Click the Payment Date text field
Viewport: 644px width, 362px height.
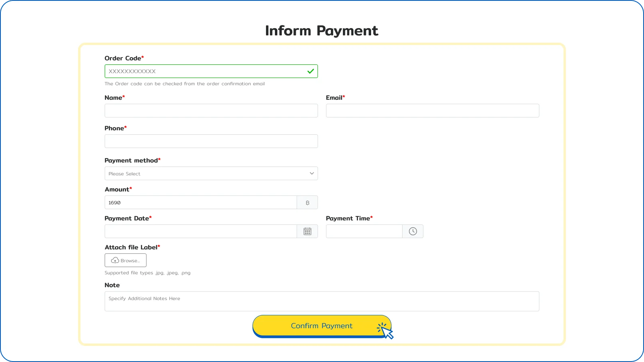click(x=200, y=231)
